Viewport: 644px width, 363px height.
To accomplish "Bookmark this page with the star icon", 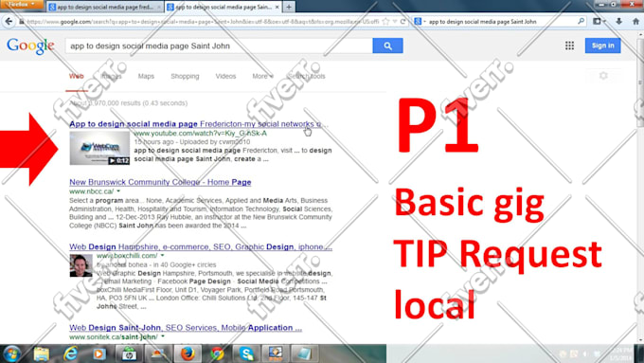I will [x=385, y=22].
